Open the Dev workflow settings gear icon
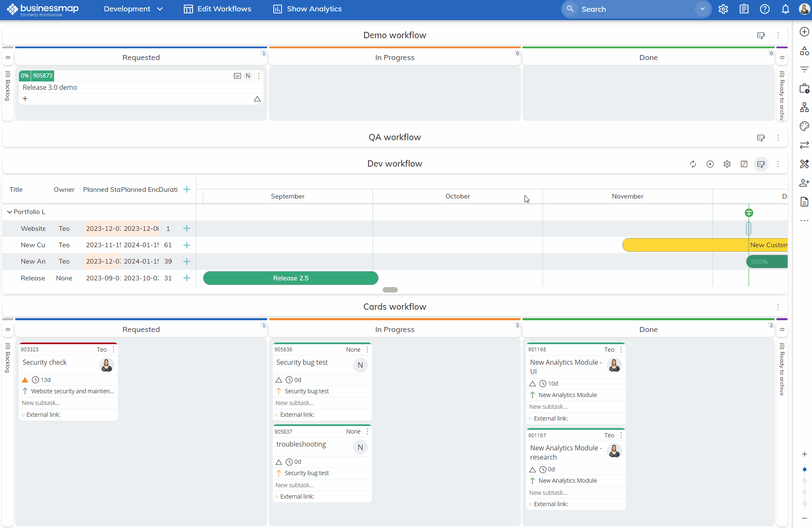812x528 pixels. (727, 164)
